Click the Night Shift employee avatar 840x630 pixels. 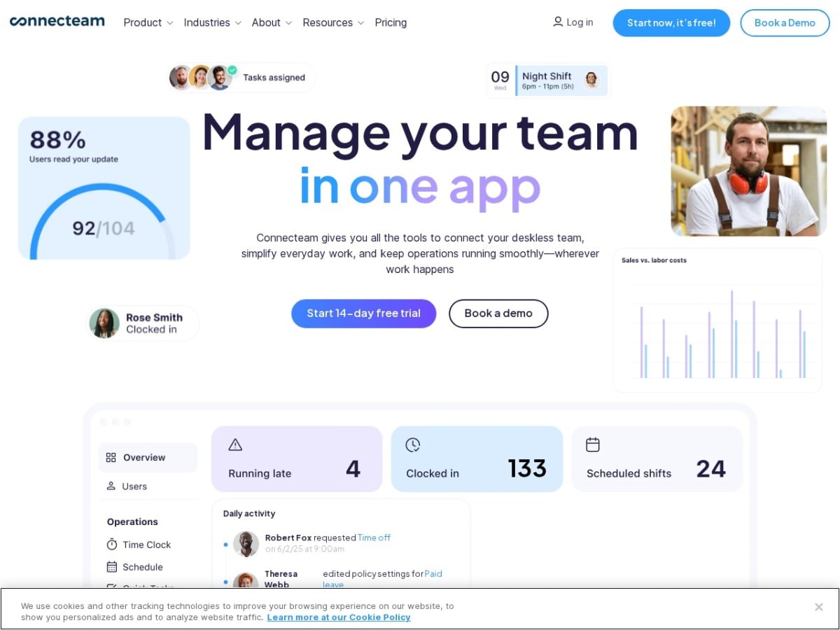(x=591, y=80)
